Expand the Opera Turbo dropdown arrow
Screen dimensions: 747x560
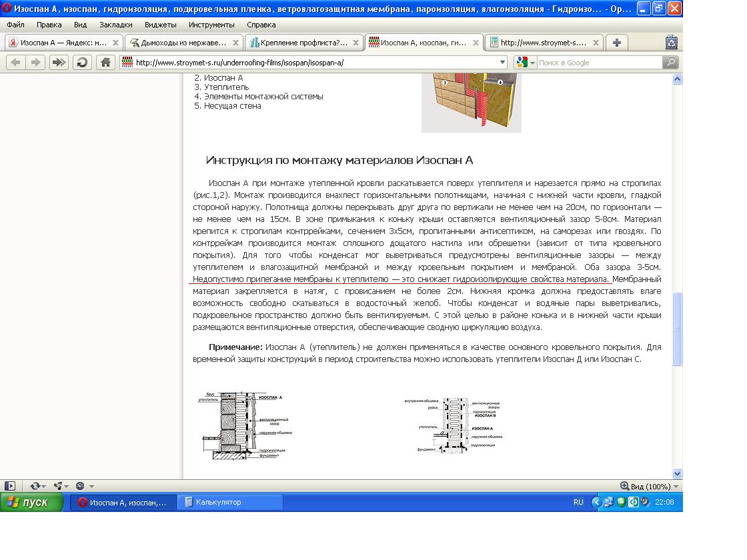click(91, 487)
